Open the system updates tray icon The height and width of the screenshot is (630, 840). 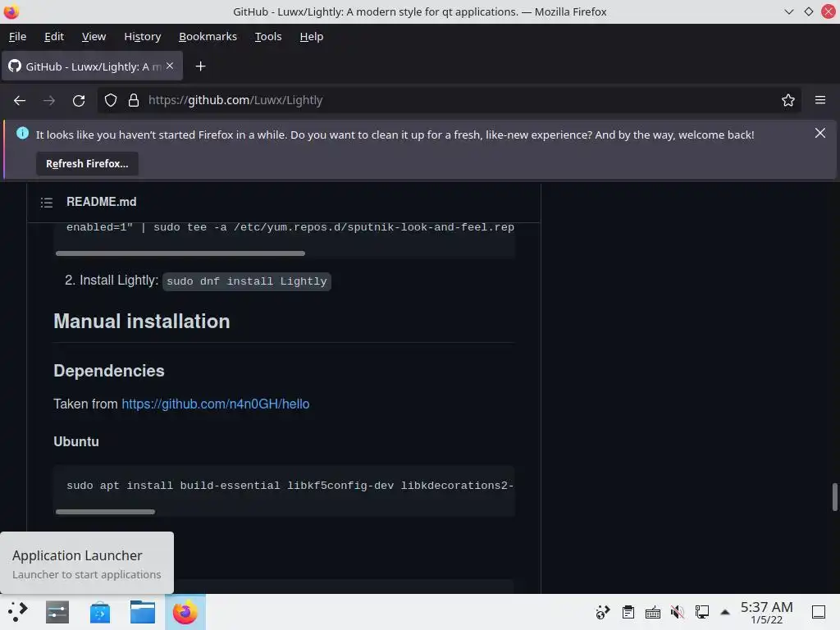point(603,612)
